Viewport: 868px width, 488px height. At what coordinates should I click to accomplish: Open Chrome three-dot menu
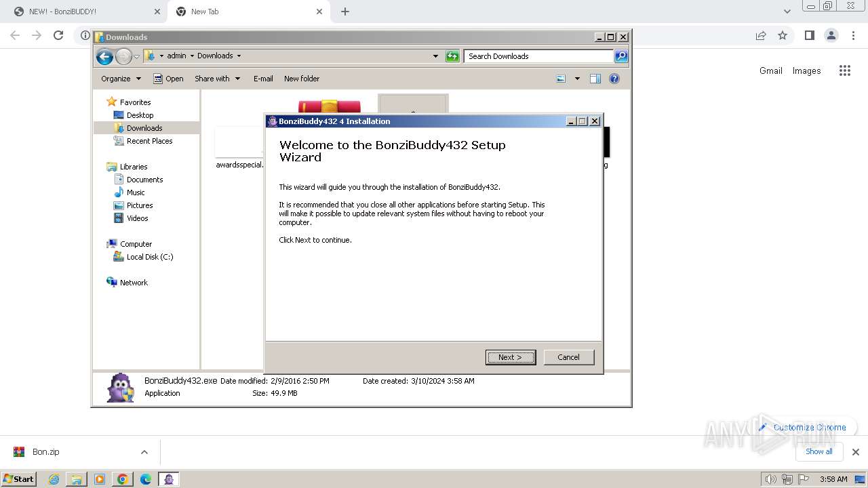coord(853,35)
